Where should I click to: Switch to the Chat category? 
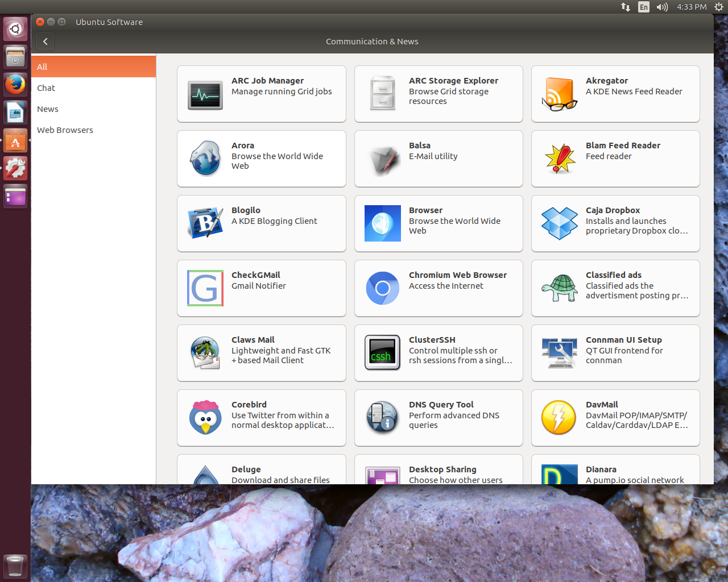(93, 88)
